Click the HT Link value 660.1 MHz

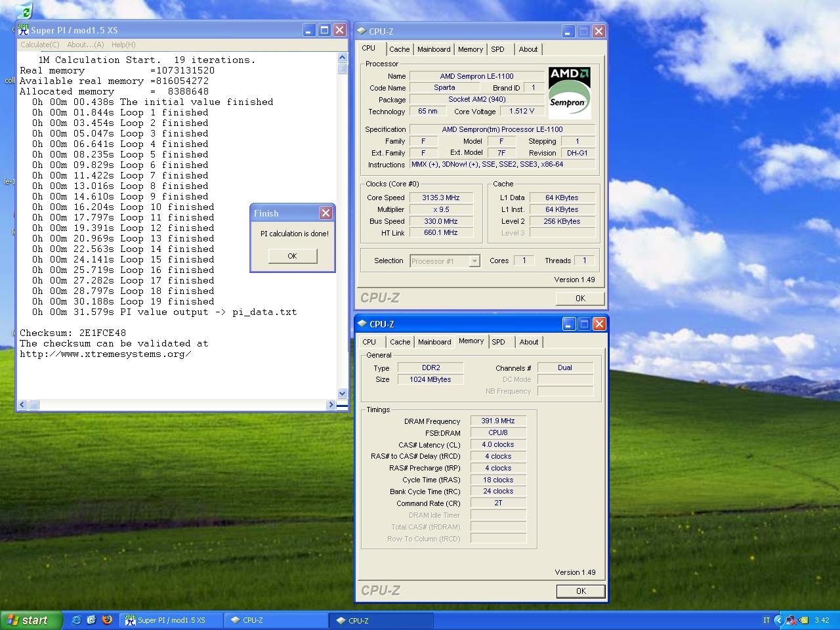coord(441,233)
